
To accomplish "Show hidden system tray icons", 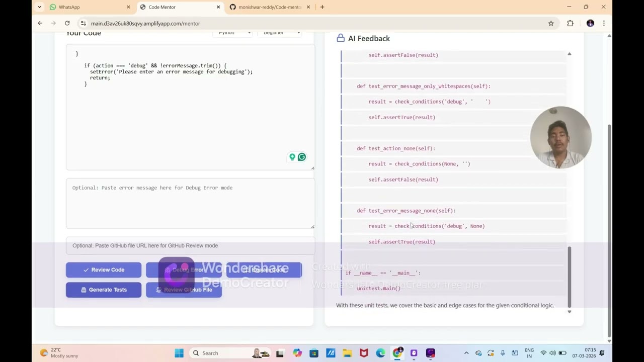I will click(x=466, y=353).
